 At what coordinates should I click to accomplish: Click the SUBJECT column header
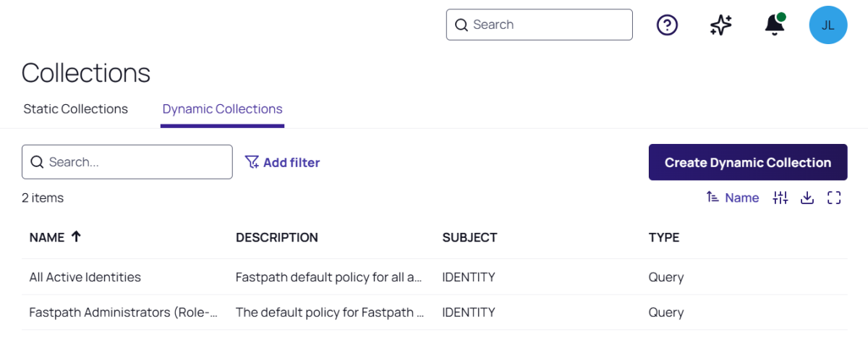(469, 237)
